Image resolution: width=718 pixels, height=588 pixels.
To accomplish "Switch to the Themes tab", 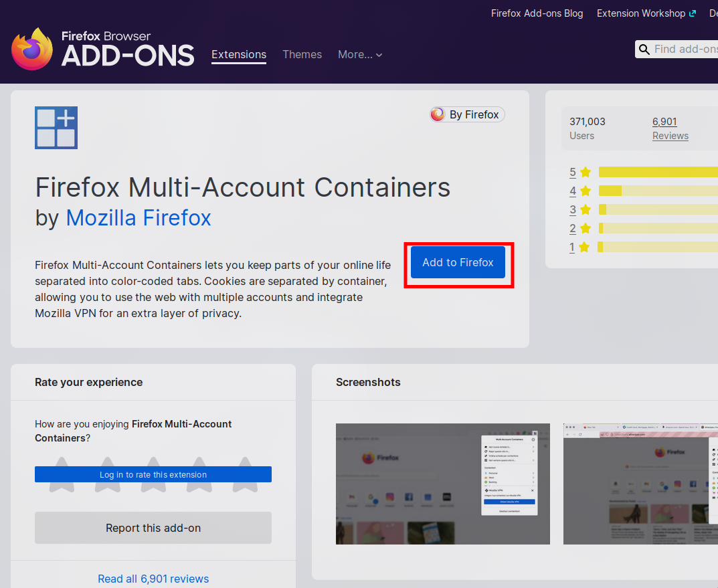I will coord(302,55).
